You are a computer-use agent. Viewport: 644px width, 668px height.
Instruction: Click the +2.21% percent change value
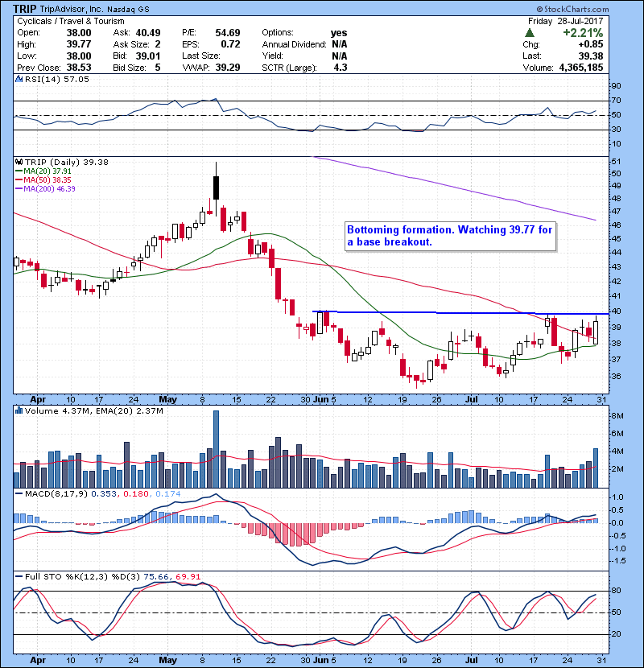point(583,33)
